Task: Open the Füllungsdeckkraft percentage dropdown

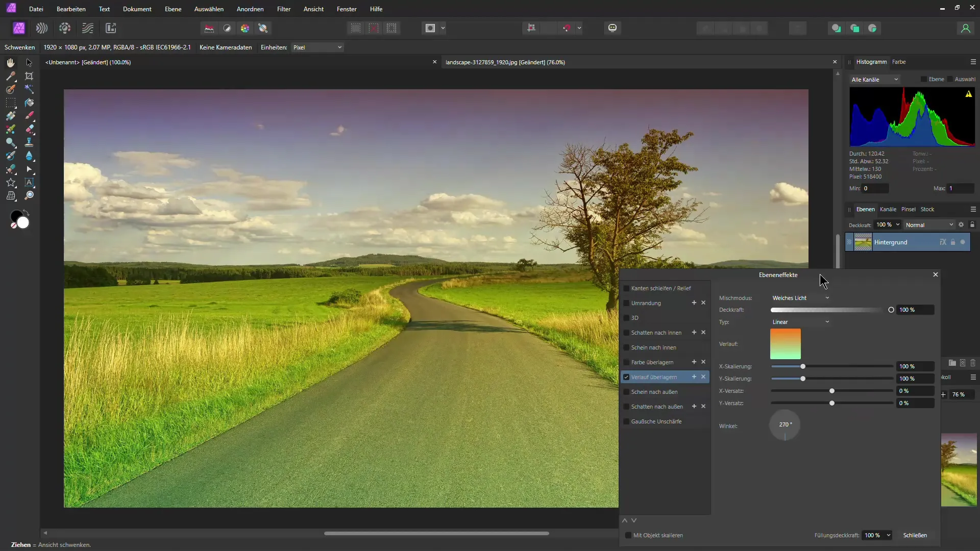Action: pos(889,535)
